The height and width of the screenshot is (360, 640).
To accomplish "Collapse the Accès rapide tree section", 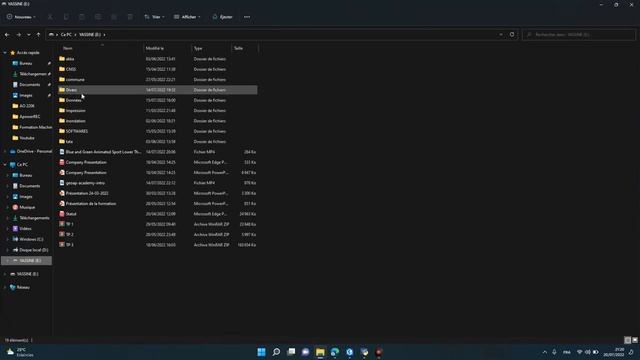I will [5, 53].
